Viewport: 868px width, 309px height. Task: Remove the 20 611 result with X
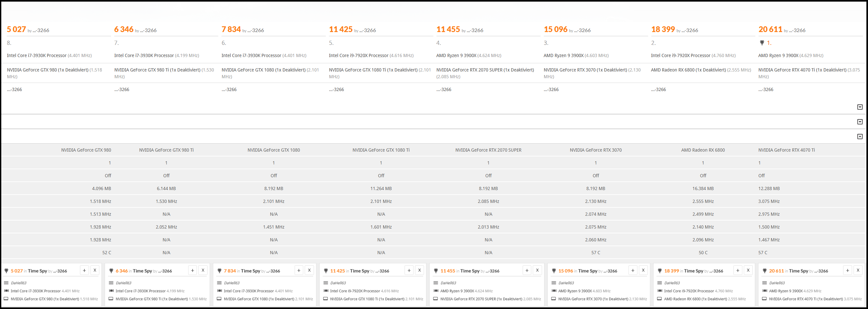(858, 270)
